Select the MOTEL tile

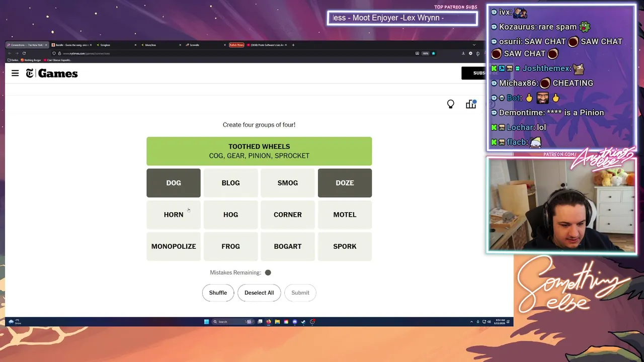pos(345,215)
